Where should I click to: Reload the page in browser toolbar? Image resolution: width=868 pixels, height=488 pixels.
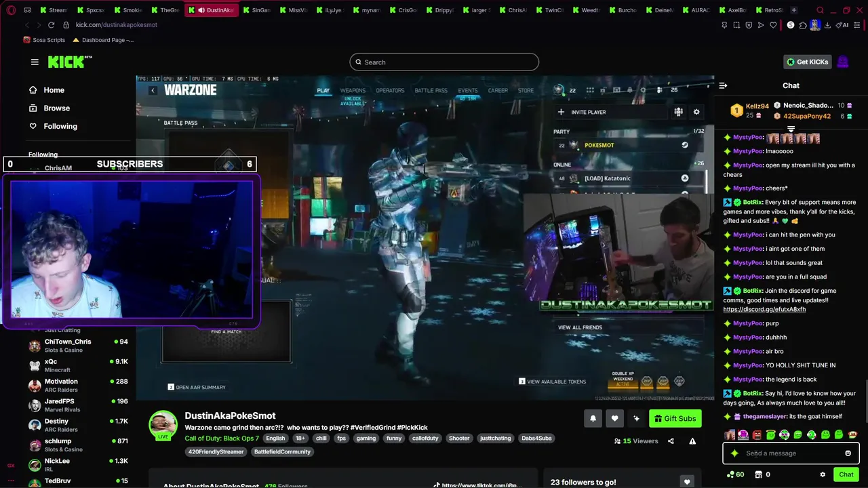pos(51,25)
